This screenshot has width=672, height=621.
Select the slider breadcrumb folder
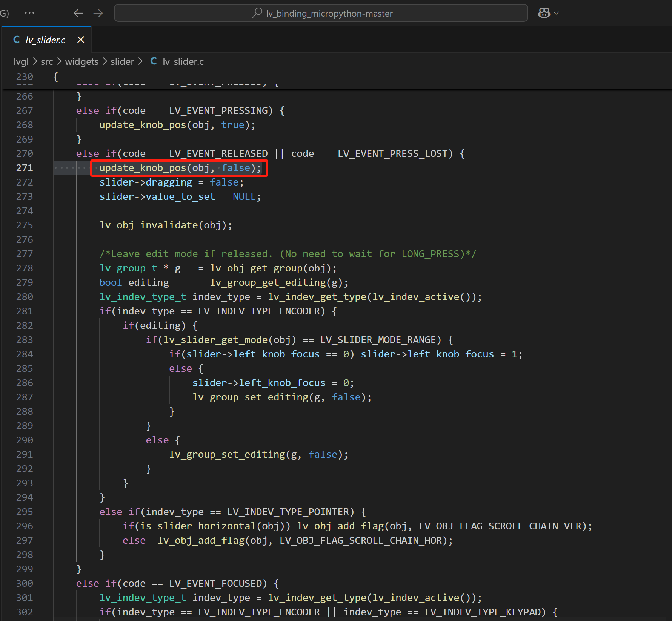pyautogui.click(x=122, y=61)
